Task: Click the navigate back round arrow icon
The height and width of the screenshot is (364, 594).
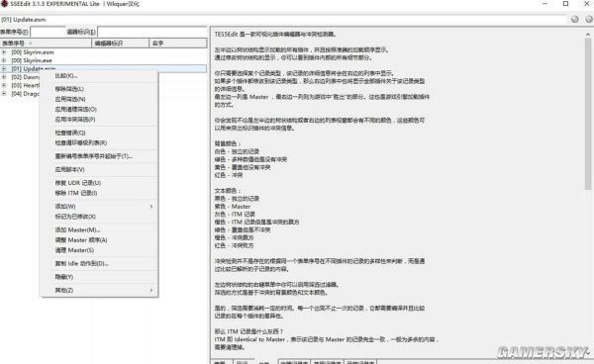Action: tap(574, 19)
